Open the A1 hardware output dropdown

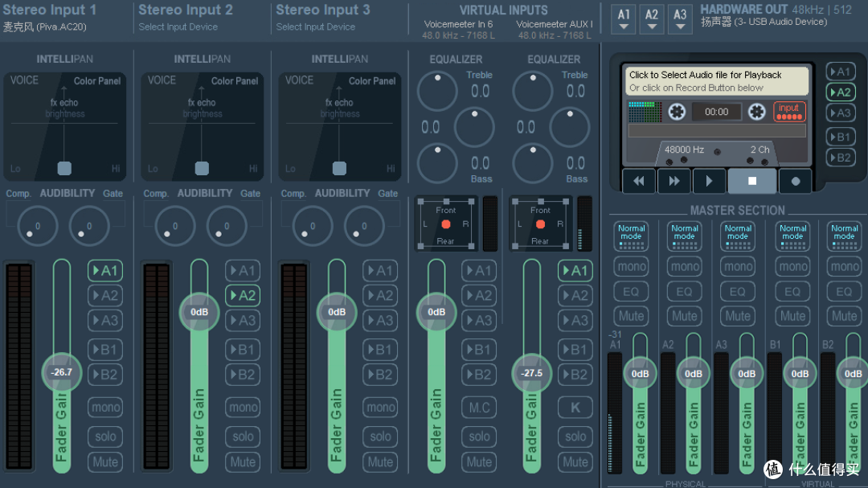[x=624, y=18]
